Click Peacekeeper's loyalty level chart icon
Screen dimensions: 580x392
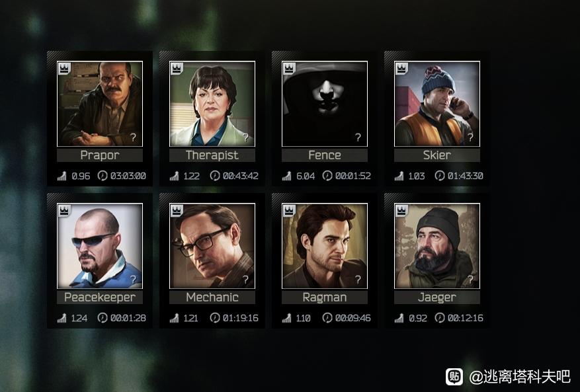click(x=62, y=318)
